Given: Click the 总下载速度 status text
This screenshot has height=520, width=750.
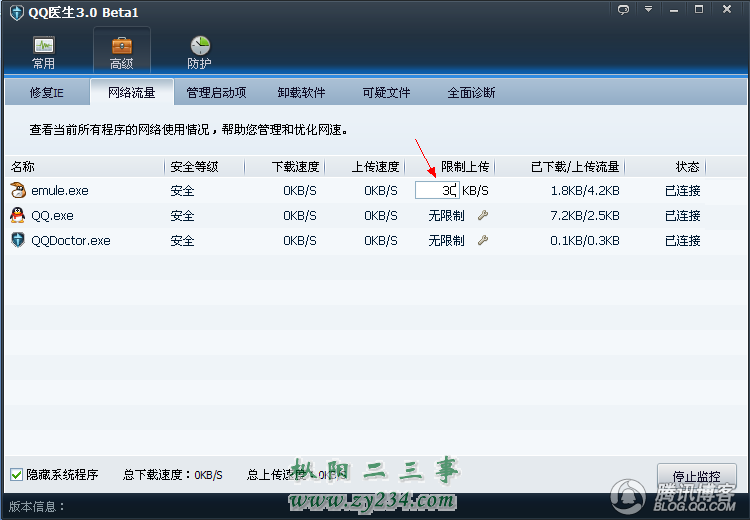Looking at the screenshot, I should [173, 475].
